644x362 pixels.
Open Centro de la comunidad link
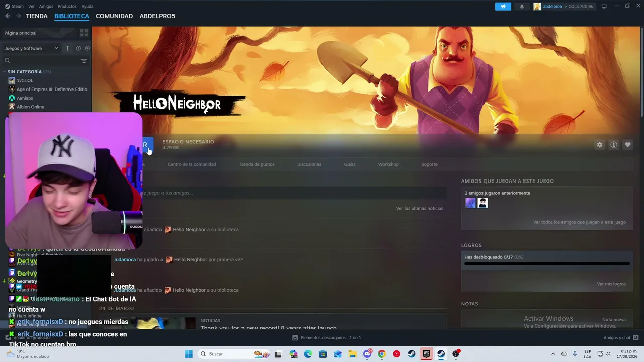[192, 164]
